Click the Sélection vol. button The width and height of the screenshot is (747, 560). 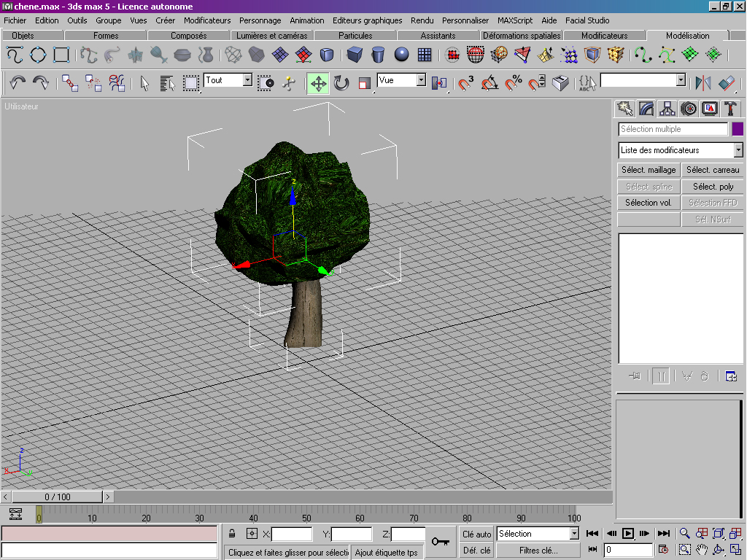649,203
